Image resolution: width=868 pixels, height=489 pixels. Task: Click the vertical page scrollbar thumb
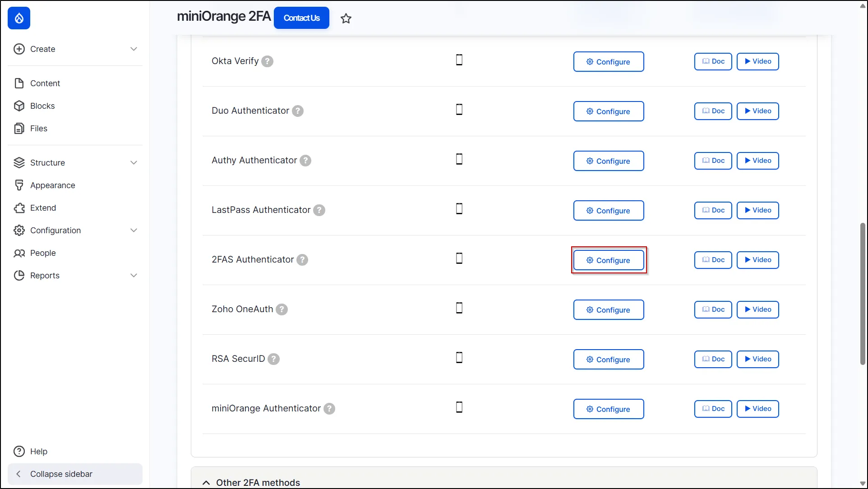(863, 294)
